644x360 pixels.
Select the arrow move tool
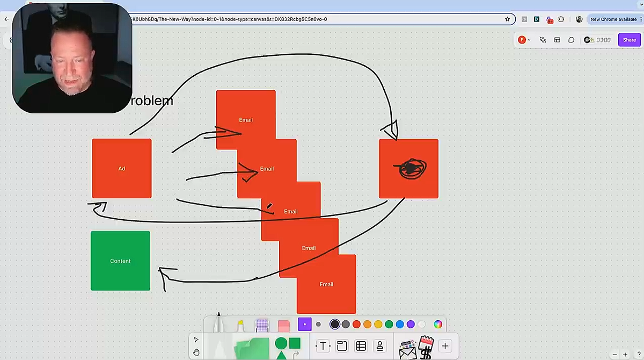point(196,340)
